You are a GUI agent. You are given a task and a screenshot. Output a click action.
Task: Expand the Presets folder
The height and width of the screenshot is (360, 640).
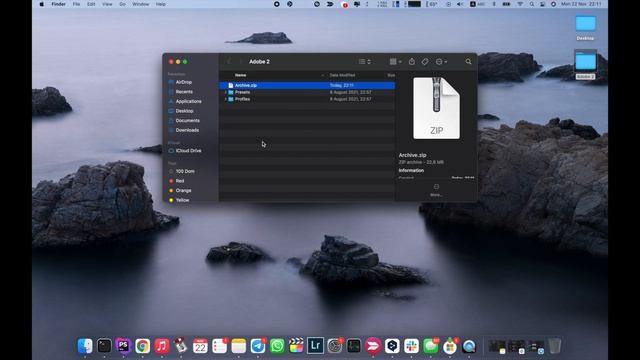pyautogui.click(x=226, y=92)
